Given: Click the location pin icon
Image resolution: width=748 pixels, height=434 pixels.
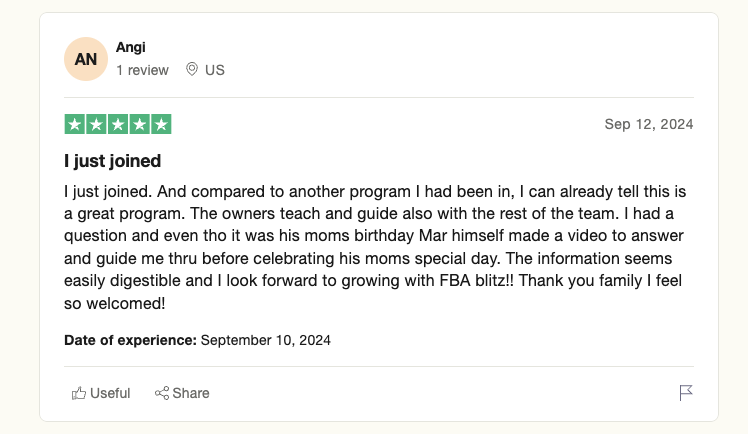Looking at the screenshot, I should pos(192,70).
